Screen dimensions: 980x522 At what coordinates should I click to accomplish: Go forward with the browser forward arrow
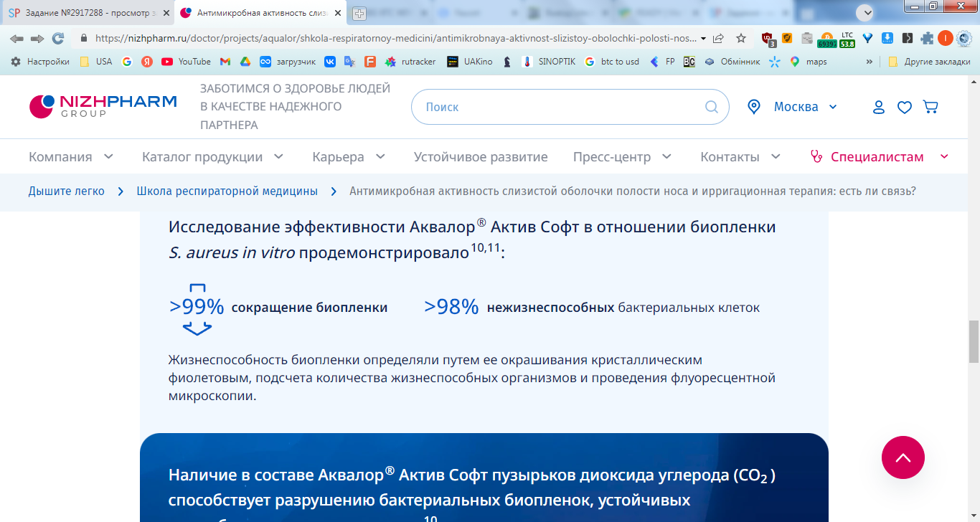click(x=37, y=38)
